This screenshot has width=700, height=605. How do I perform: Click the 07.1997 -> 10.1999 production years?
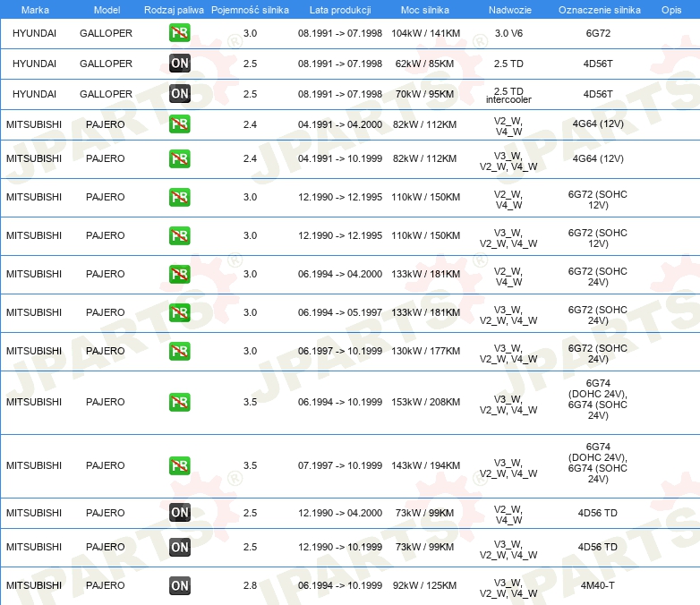pyautogui.click(x=340, y=465)
